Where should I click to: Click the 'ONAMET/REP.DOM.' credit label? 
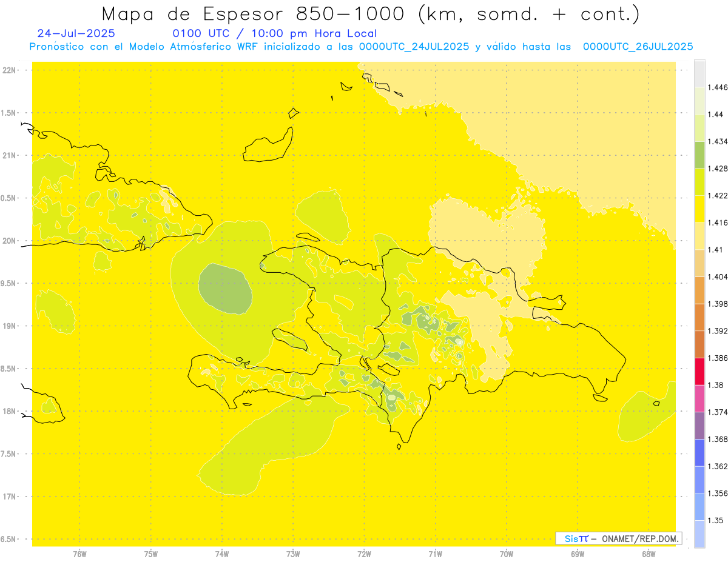640,538
